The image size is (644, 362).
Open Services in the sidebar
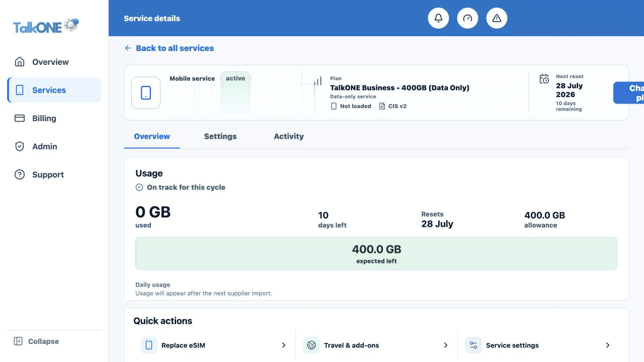(x=54, y=90)
